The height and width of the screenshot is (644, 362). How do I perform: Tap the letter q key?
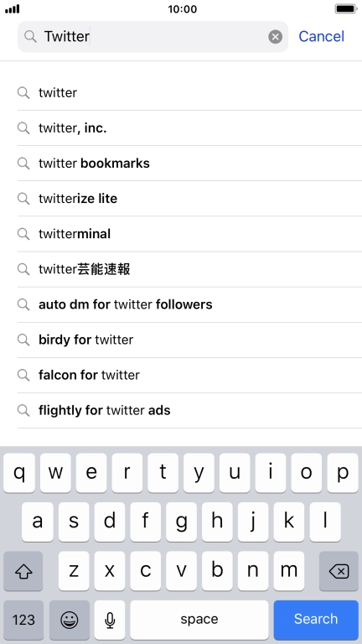pos(19,473)
